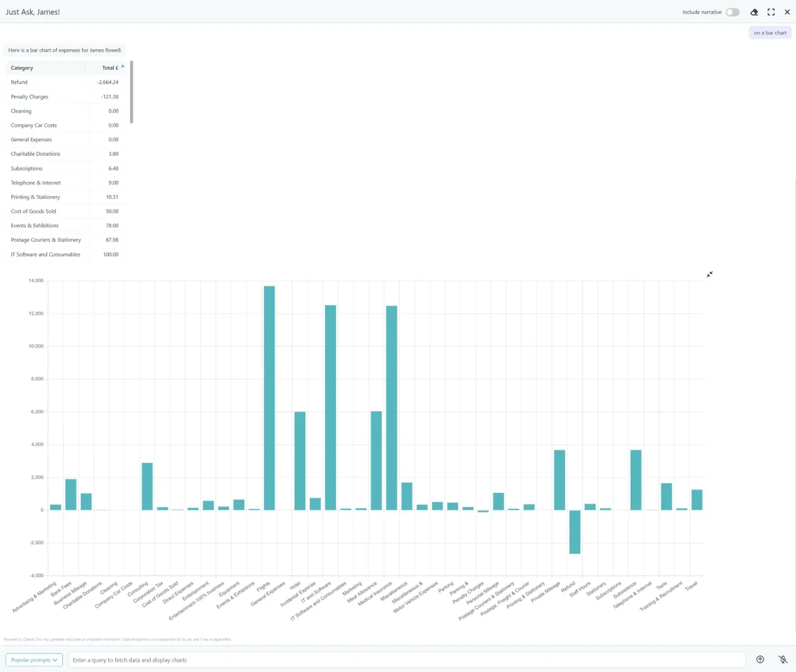Click the -2,664.24 total value

[107, 82]
